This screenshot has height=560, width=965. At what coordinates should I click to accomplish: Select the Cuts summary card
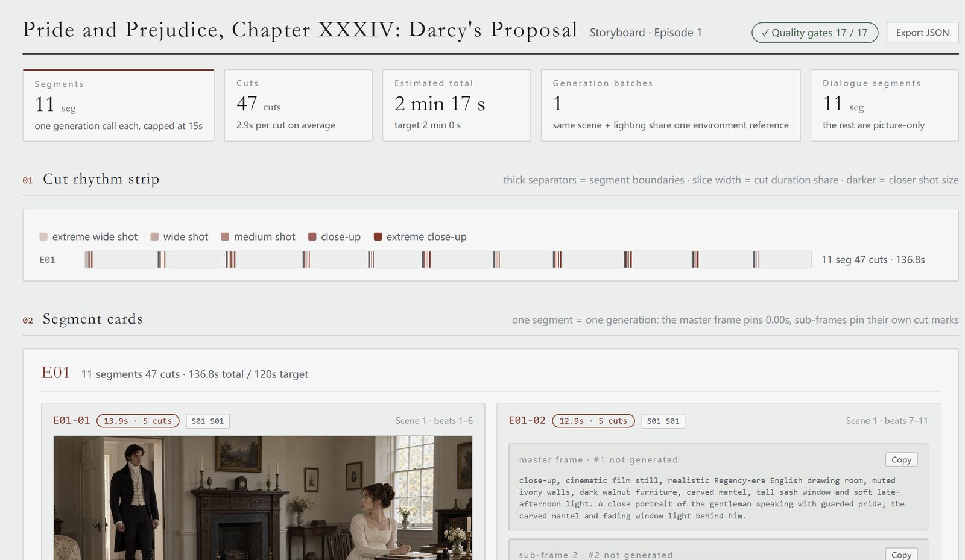[x=298, y=105]
